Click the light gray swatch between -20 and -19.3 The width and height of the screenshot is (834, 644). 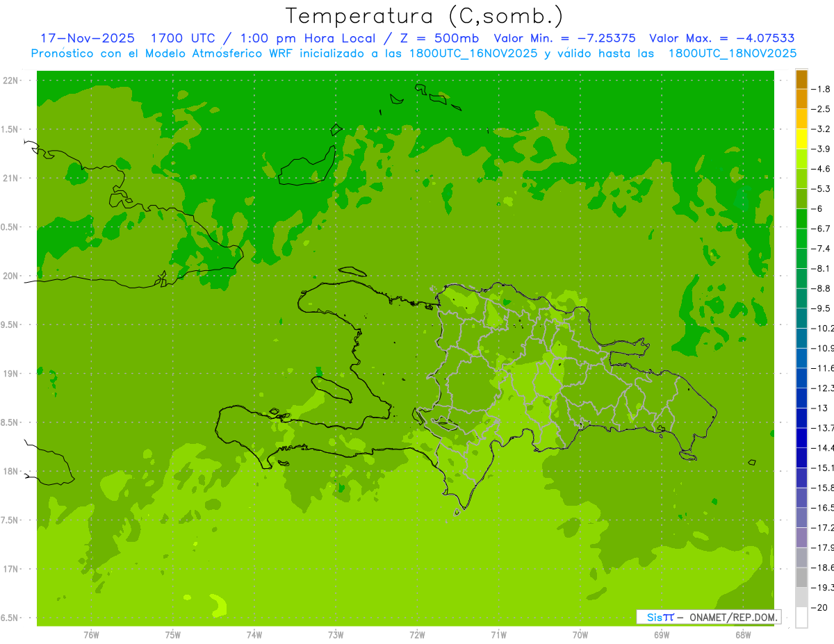point(801,597)
